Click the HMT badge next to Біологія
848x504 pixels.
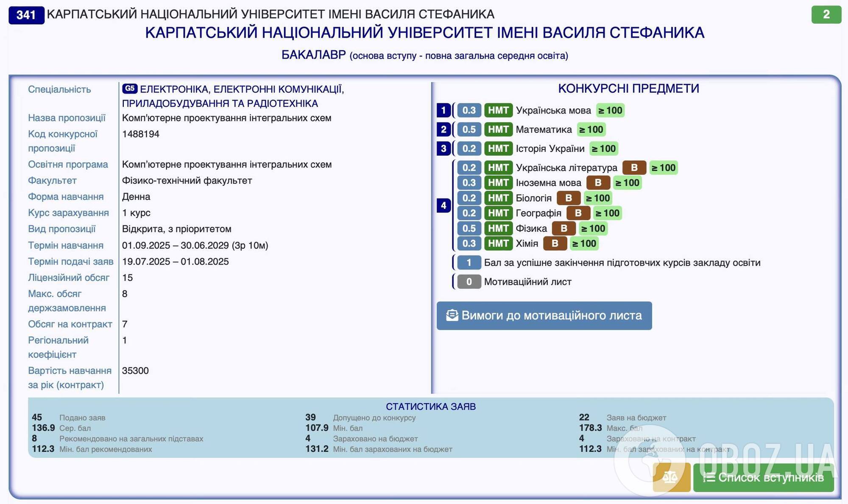point(498,198)
